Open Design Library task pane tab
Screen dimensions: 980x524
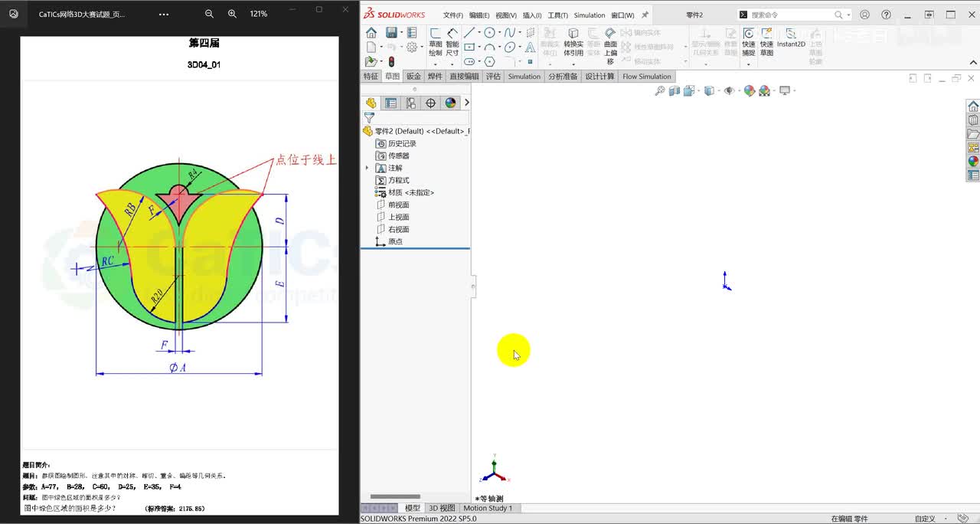[973, 120]
